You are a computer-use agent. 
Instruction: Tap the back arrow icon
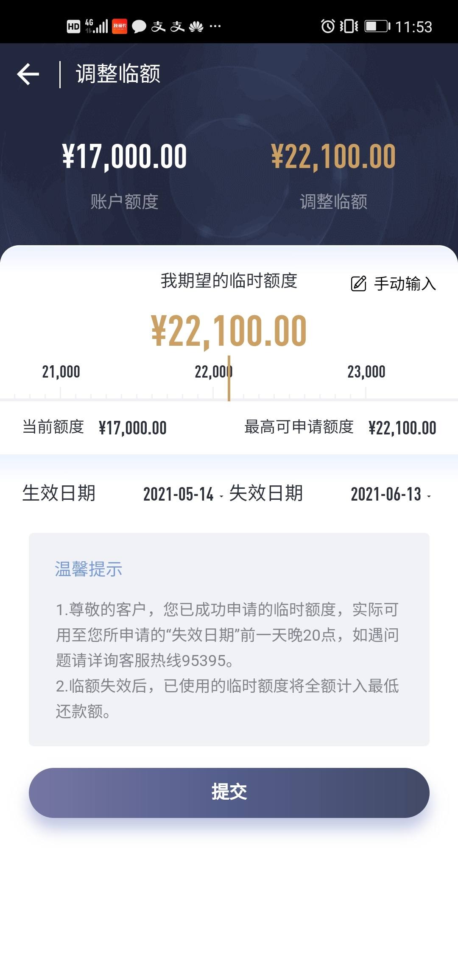pos(28,74)
